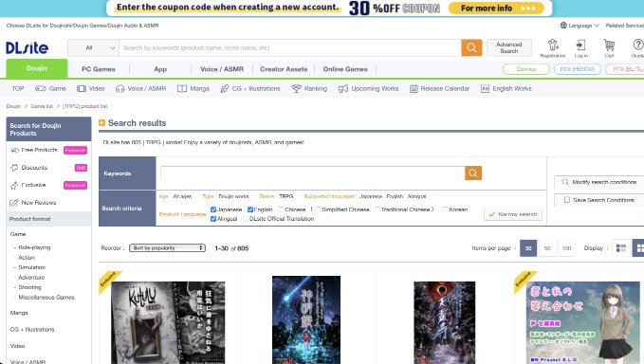This screenshot has height=364, width=644.
Task: Click the Discounts sidebar icon
Action: click(x=14, y=168)
